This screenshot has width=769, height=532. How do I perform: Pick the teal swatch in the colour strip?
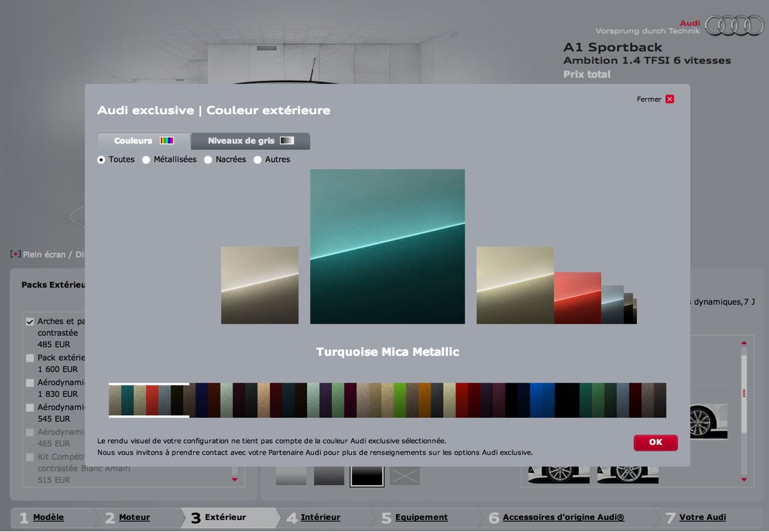click(128, 401)
